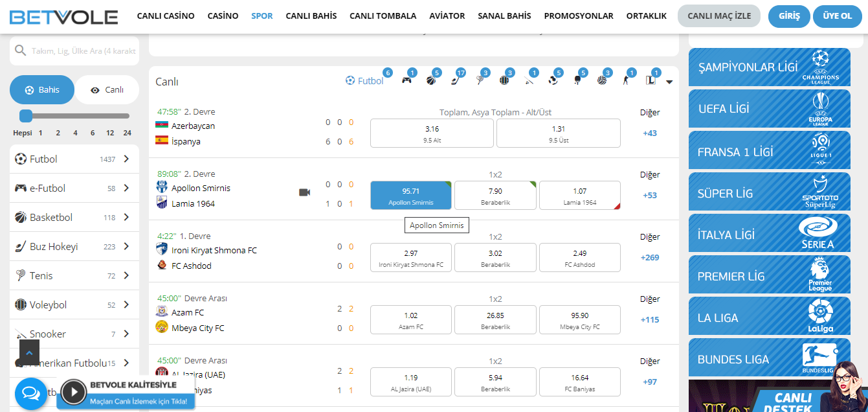Image resolution: width=868 pixels, height=412 pixels.
Task: Open the live chat support bubble
Action: coord(30,393)
